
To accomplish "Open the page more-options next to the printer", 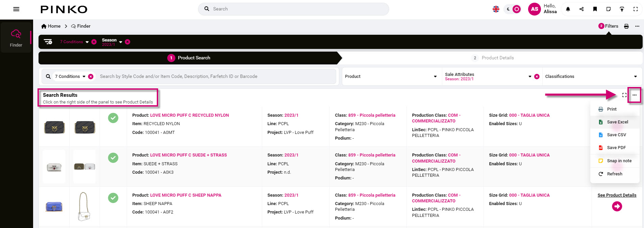I will coord(637,26).
